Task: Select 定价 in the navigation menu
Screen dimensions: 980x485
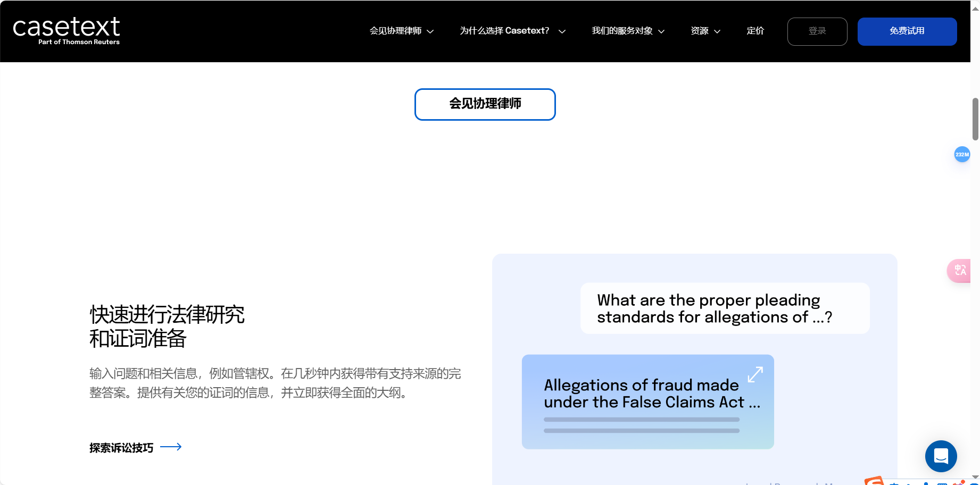Action: [x=755, y=31]
